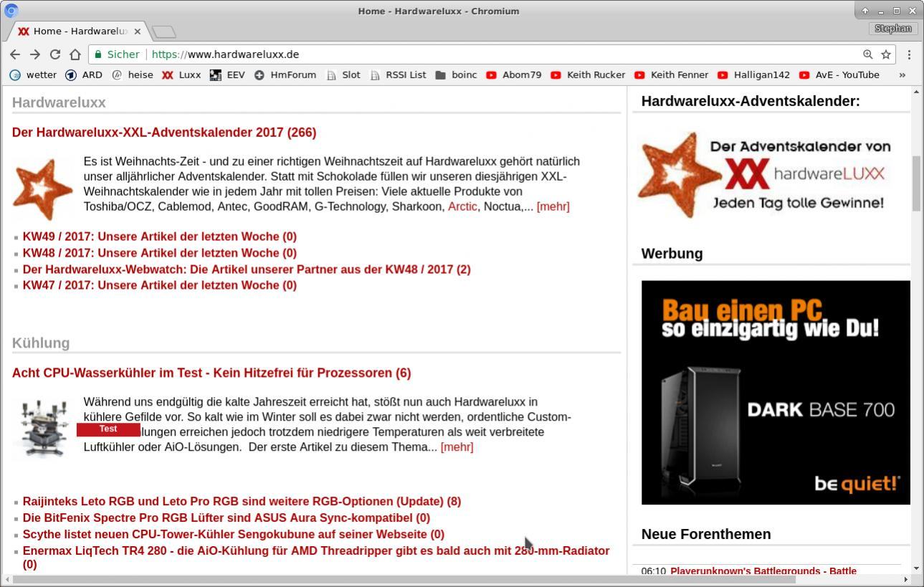The height and width of the screenshot is (587, 924).
Task: Open the Luxx bookmark
Action: click(181, 75)
